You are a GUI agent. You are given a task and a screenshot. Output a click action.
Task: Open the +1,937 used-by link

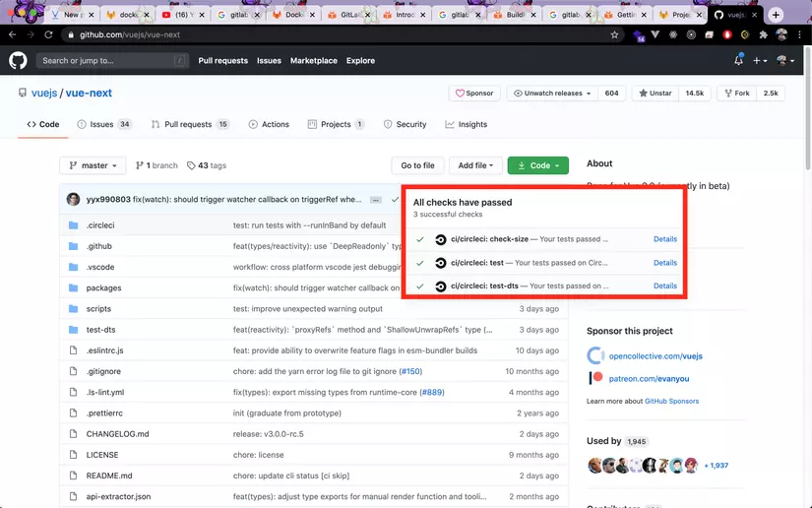click(x=717, y=466)
